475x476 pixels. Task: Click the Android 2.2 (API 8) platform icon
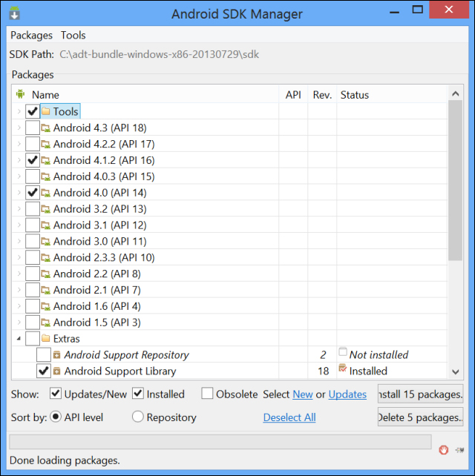point(46,274)
